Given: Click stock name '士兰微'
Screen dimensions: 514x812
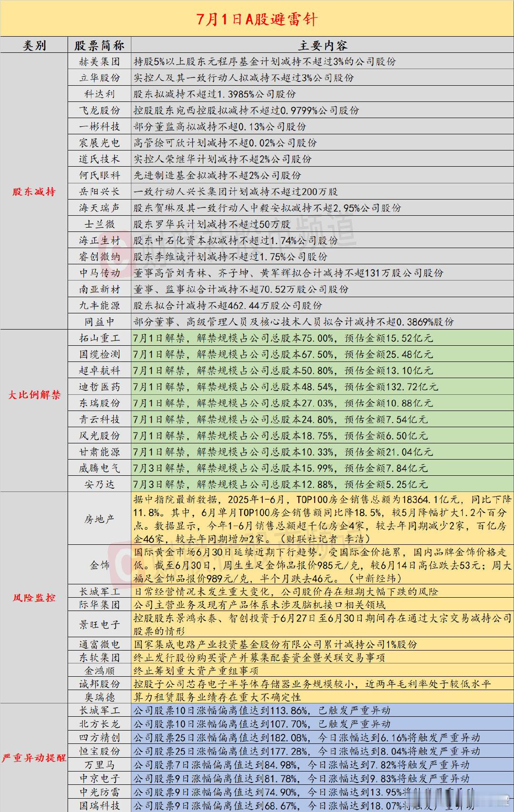Looking at the screenshot, I should [x=99, y=224].
